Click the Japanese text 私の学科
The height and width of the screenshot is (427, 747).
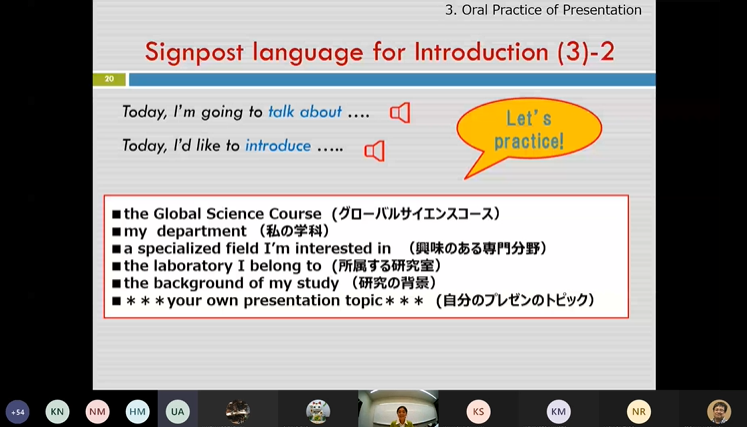294,231
